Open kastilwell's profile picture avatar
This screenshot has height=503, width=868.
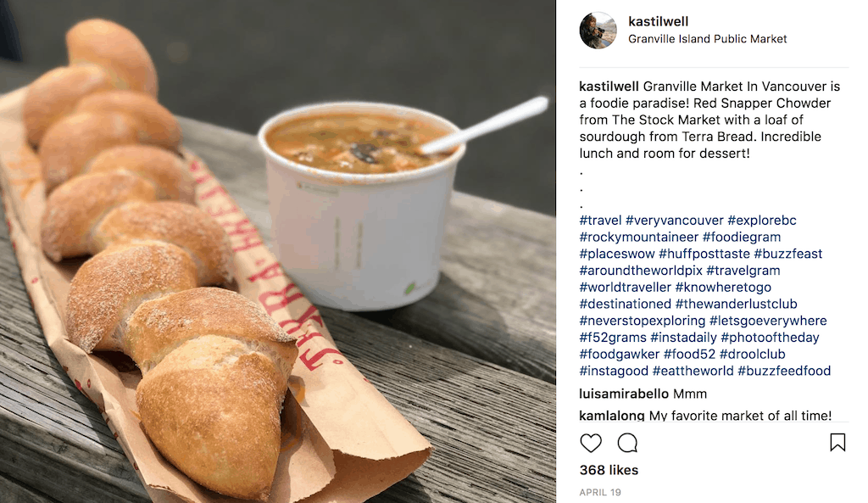[x=598, y=31]
